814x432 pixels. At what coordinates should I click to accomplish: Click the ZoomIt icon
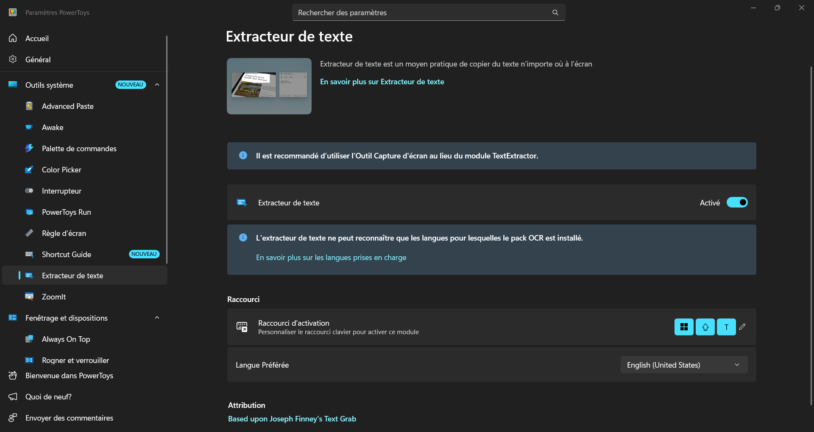tap(29, 296)
